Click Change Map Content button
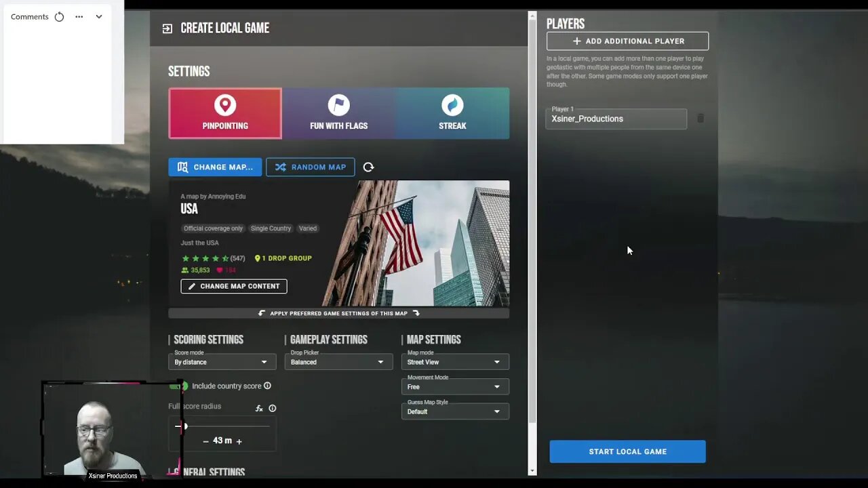This screenshot has height=488, width=868. pyautogui.click(x=234, y=286)
